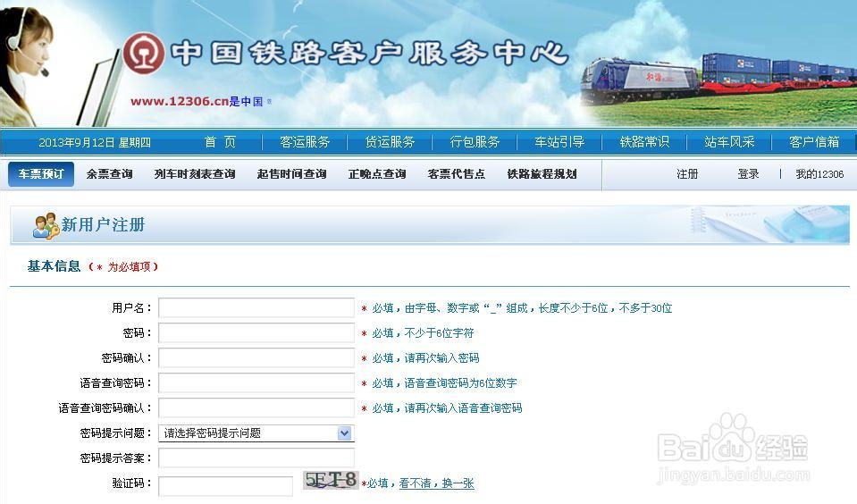Focus the 密码 password input field

(256, 333)
